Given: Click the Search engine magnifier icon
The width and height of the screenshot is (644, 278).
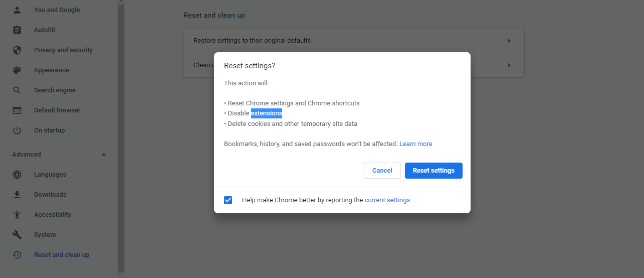Looking at the screenshot, I should [x=17, y=90].
